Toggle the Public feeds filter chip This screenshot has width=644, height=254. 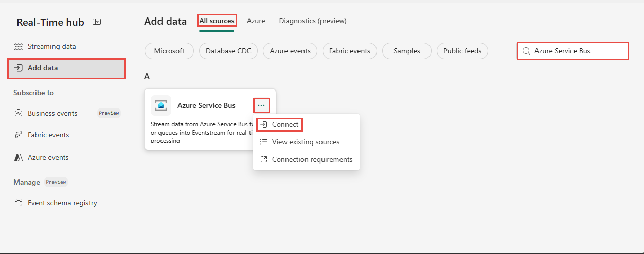462,51
